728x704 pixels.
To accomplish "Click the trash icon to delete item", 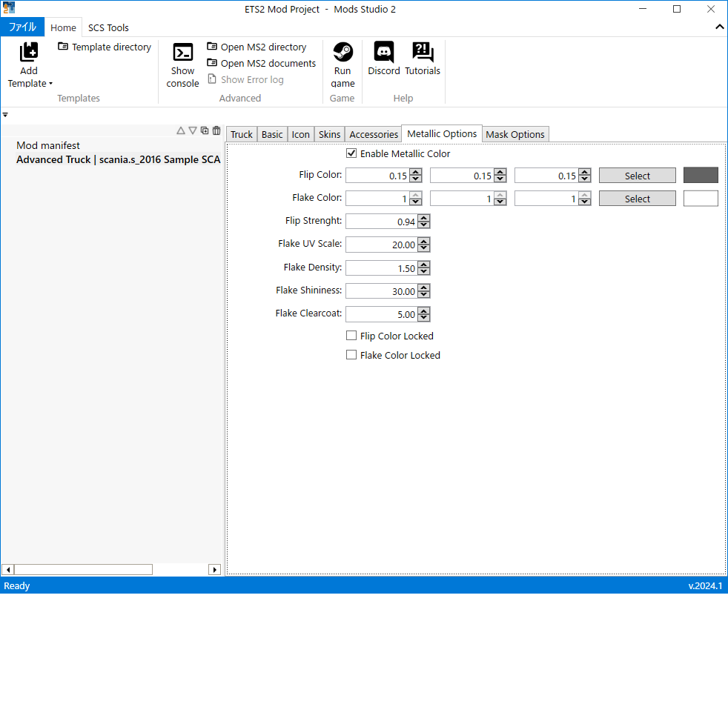I will (x=216, y=130).
